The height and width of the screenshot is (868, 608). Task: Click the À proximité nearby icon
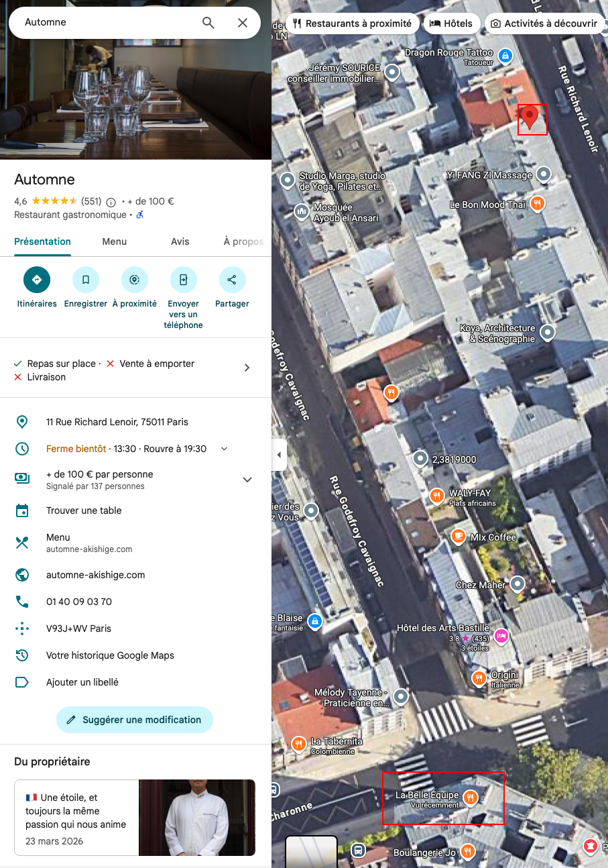tap(135, 280)
